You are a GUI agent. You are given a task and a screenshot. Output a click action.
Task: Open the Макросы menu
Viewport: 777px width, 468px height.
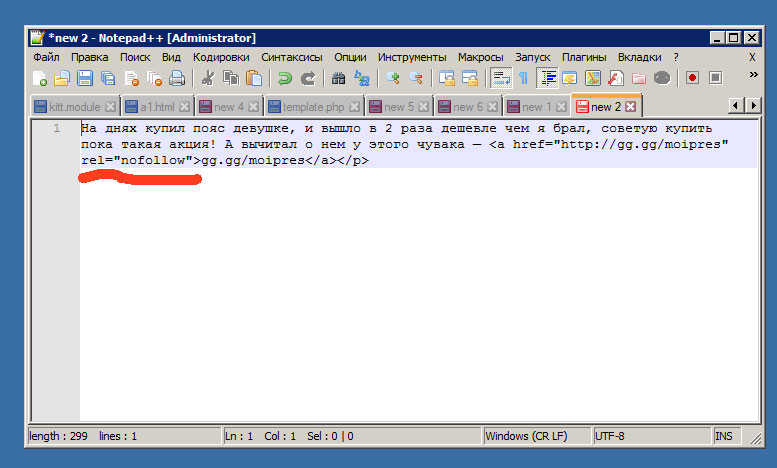point(480,57)
